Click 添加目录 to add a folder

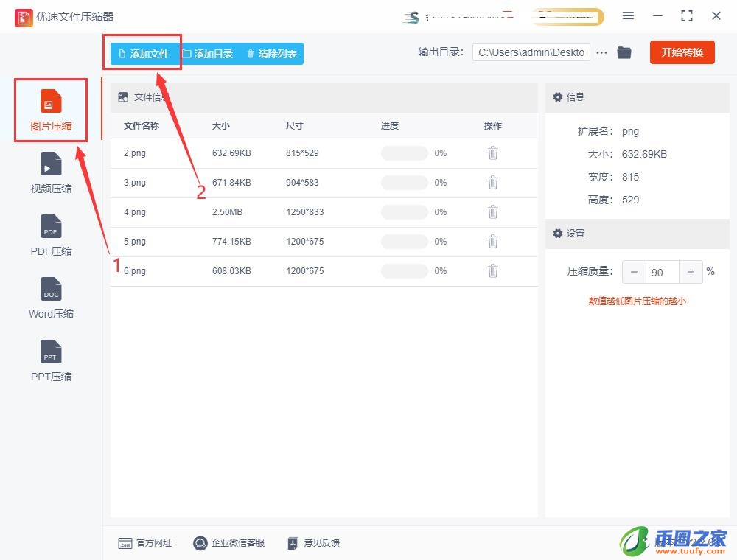click(208, 53)
